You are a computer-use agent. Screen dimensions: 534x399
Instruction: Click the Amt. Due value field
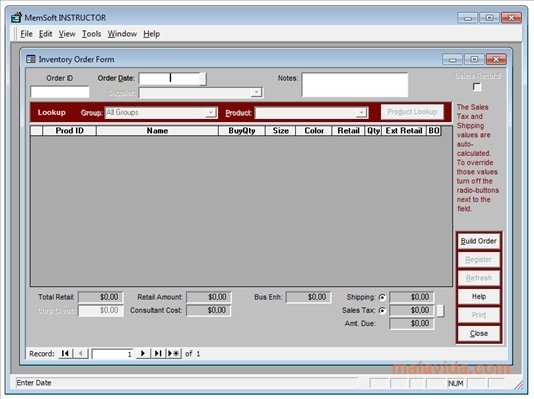point(412,323)
